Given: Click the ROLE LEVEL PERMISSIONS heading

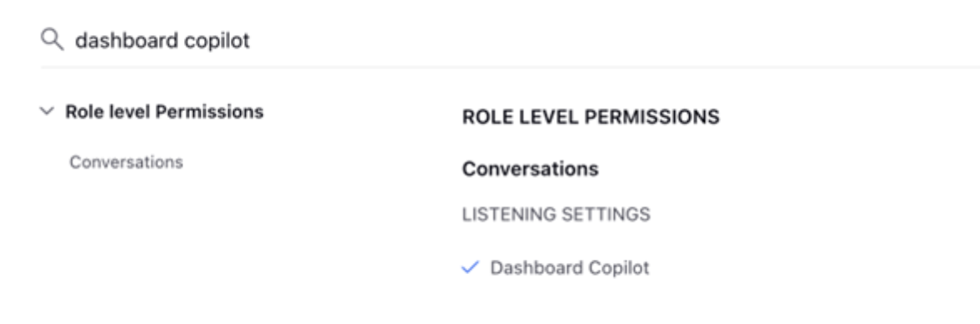Looking at the screenshot, I should [590, 117].
